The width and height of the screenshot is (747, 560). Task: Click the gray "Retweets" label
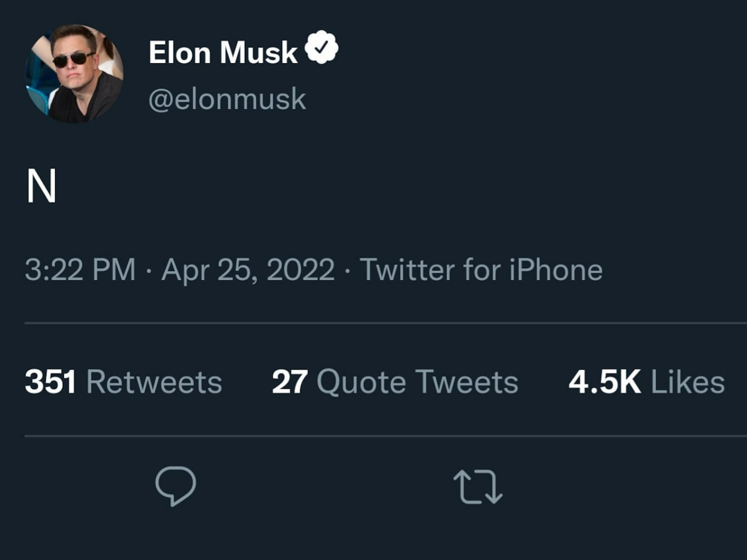pyautogui.click(x=154, y=382)
